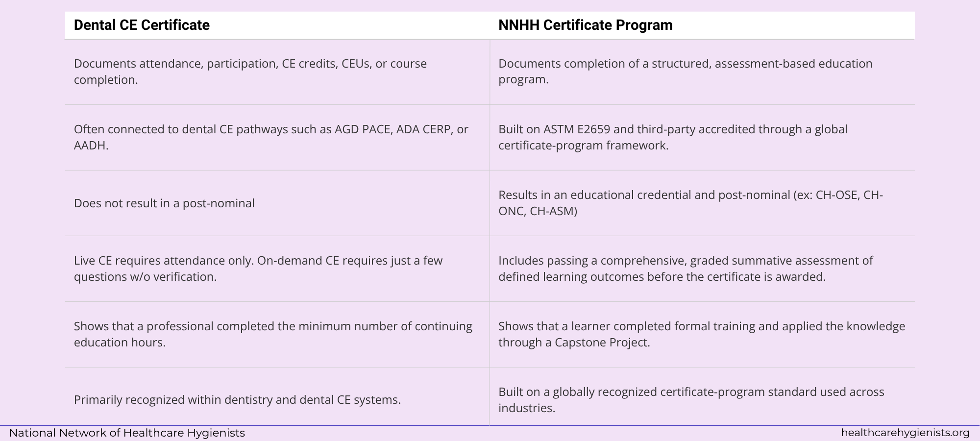
Task: Select the 'Live CE requires attendance only' cell
Action: click(277, 269)
